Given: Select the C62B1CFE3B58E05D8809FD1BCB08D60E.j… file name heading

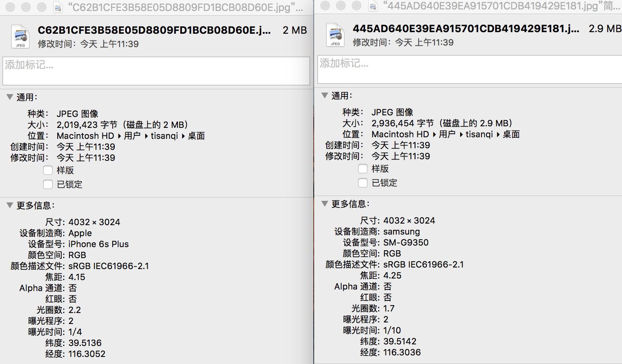Looking at the screenshot, I should [x=154, y=30].
